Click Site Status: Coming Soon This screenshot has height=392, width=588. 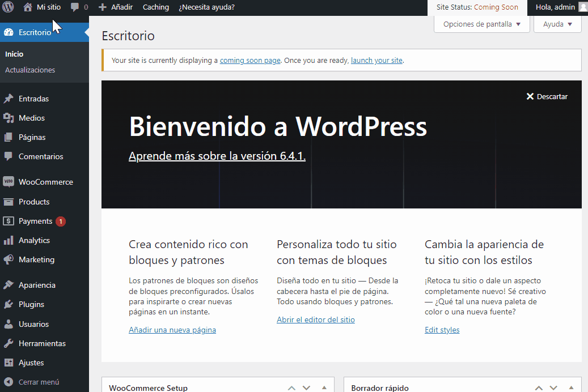tap(477, 7)
